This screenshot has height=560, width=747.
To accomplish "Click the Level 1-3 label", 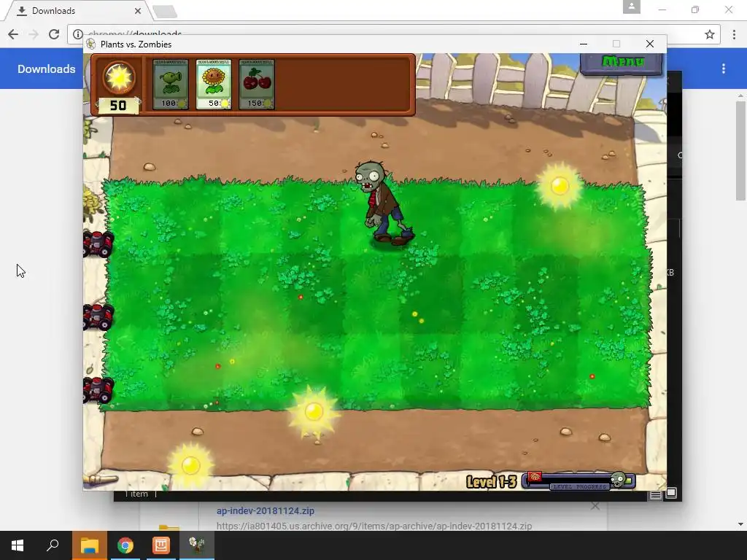I will coord(491,482).
